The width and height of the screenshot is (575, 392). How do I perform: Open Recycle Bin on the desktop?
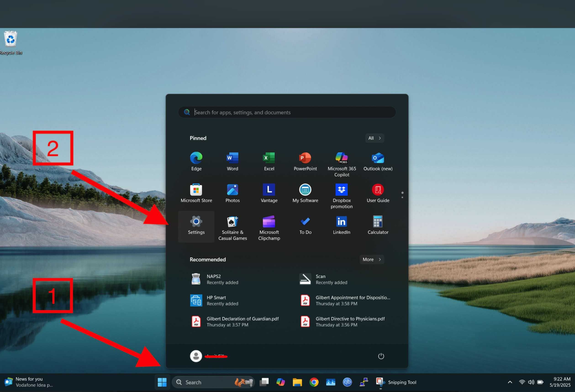coord(11,42)
